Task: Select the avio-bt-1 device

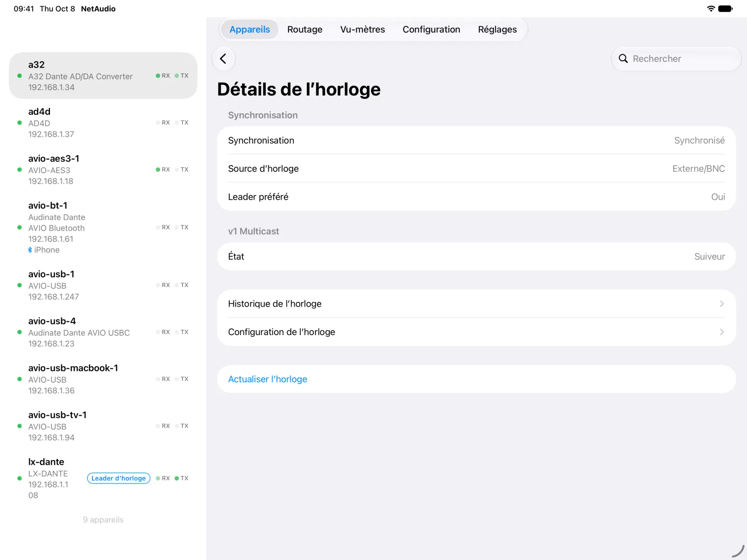Action: [103, 227]
